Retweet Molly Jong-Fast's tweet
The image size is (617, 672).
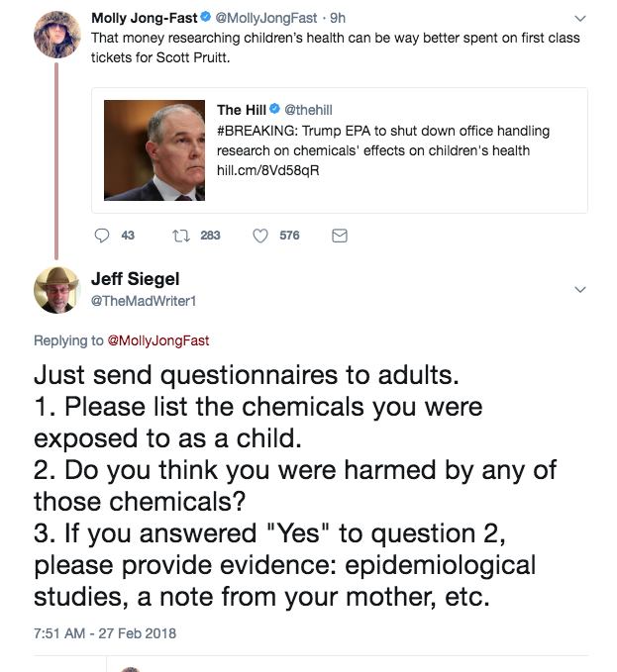pos(180,236)
